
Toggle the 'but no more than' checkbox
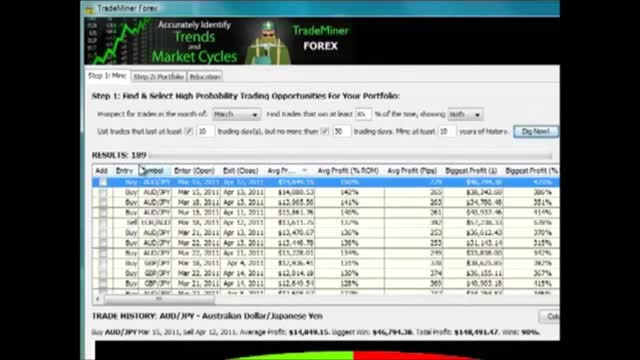point(324,131)
